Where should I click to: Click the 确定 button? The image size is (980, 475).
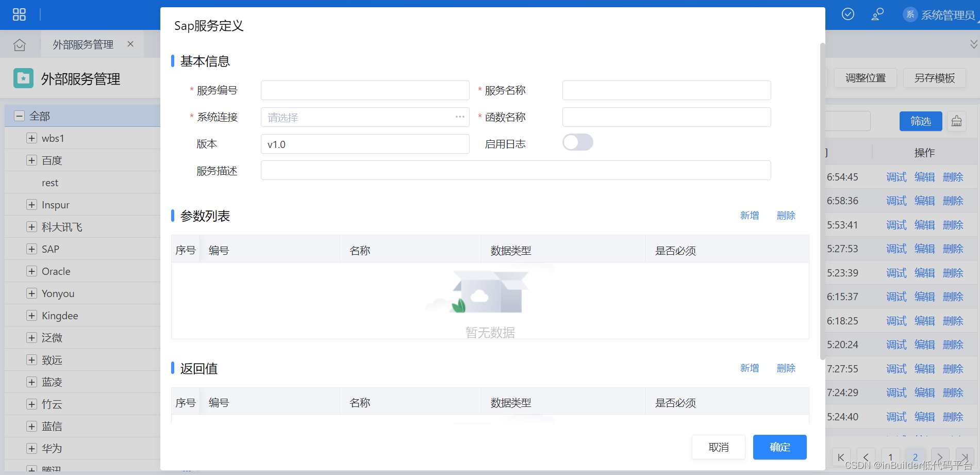780,447
